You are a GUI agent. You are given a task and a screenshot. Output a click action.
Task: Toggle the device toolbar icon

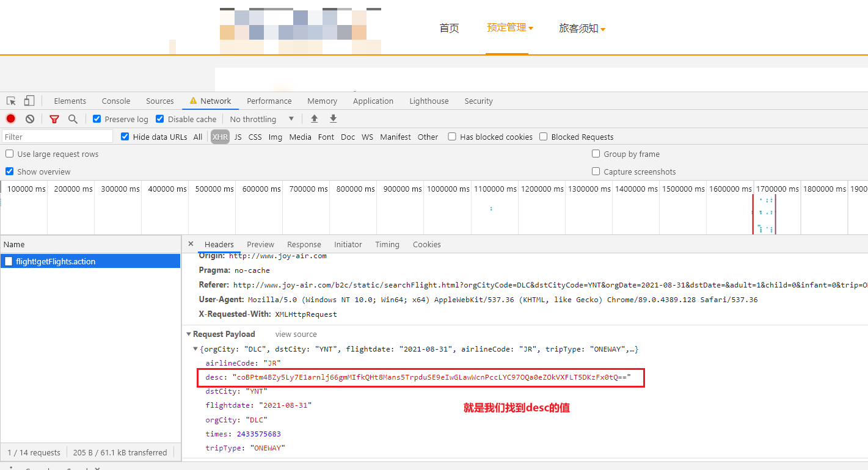pyautogui.click(x=29, y=101)
